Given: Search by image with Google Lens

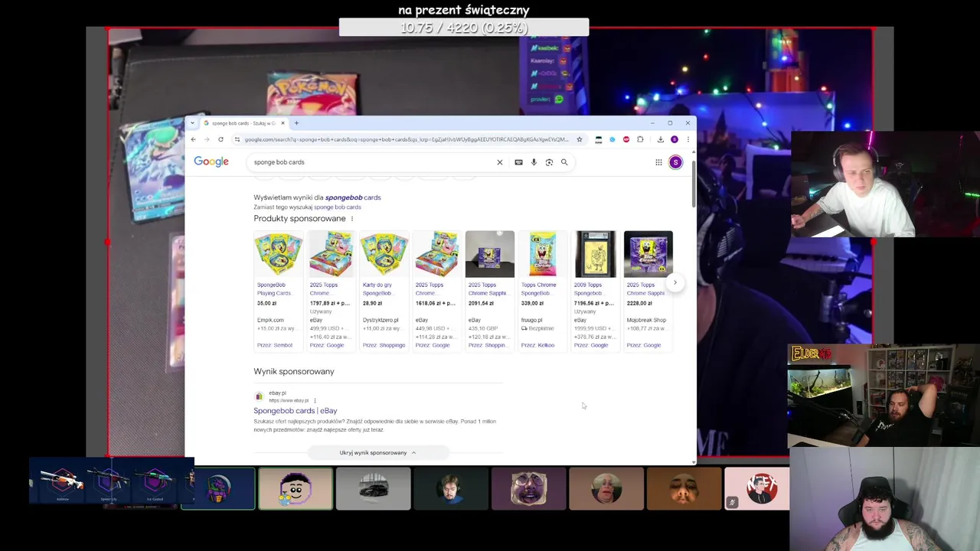Looking at the screenshot, I should pos(549,162).
